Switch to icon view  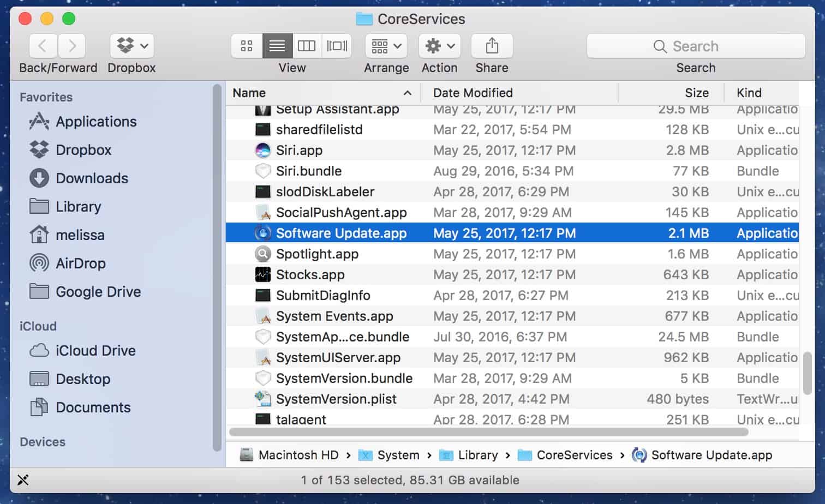[247, 46]
